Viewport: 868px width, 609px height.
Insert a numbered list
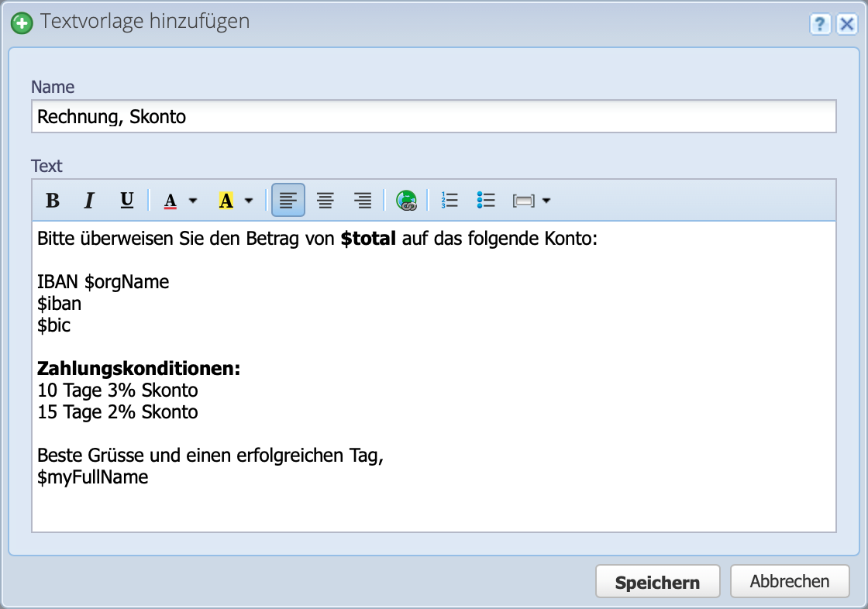coord(449,201)
